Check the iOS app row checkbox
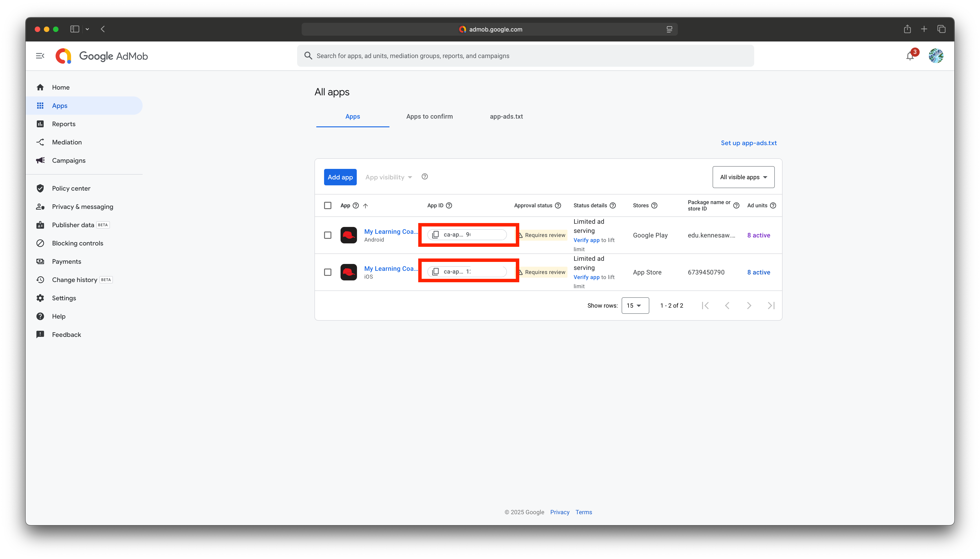 (x=328, y=272)
